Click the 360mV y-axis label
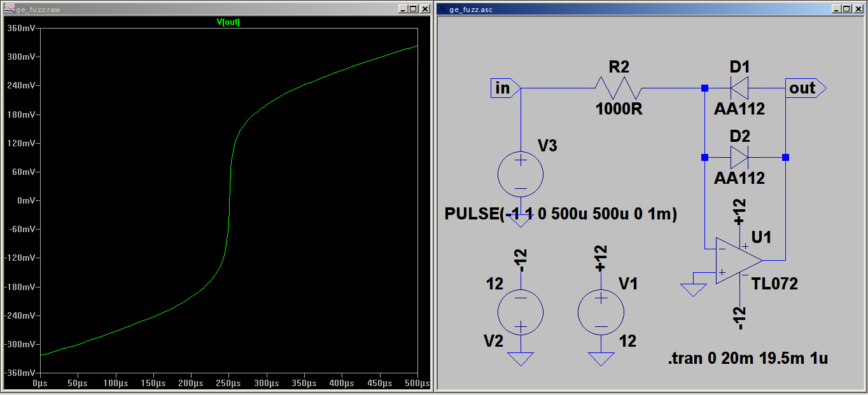The width and height of the screenshot is (868, 395). pos(20,28)
